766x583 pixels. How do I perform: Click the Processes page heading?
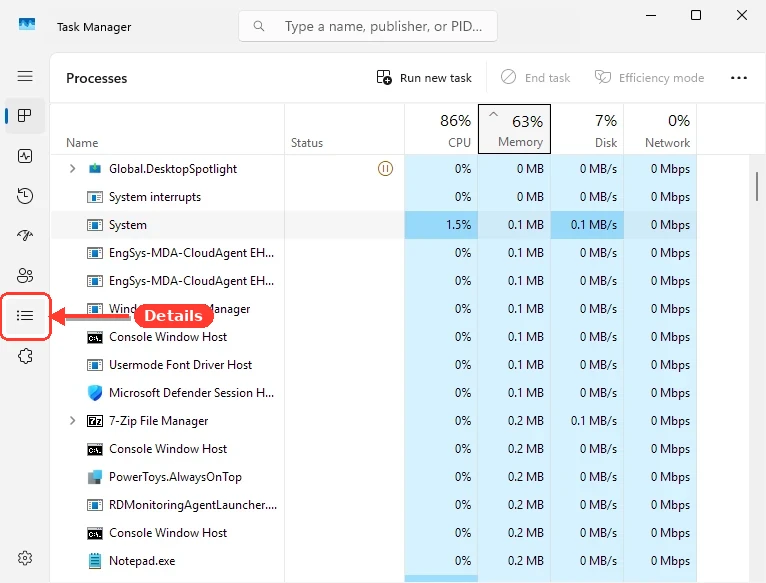[x=97, y=78]
